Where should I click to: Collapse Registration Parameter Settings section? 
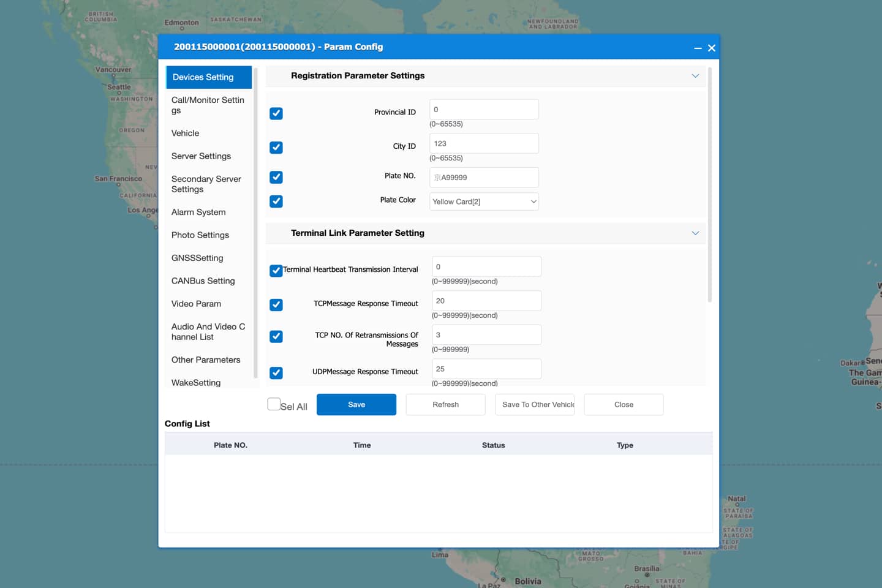695,76
